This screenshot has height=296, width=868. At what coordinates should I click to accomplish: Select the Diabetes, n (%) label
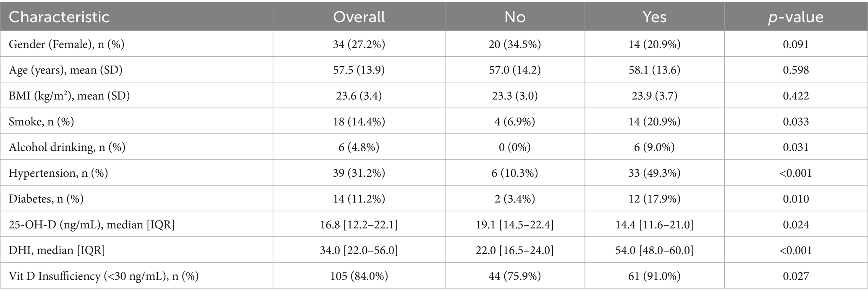pos(46,199)
